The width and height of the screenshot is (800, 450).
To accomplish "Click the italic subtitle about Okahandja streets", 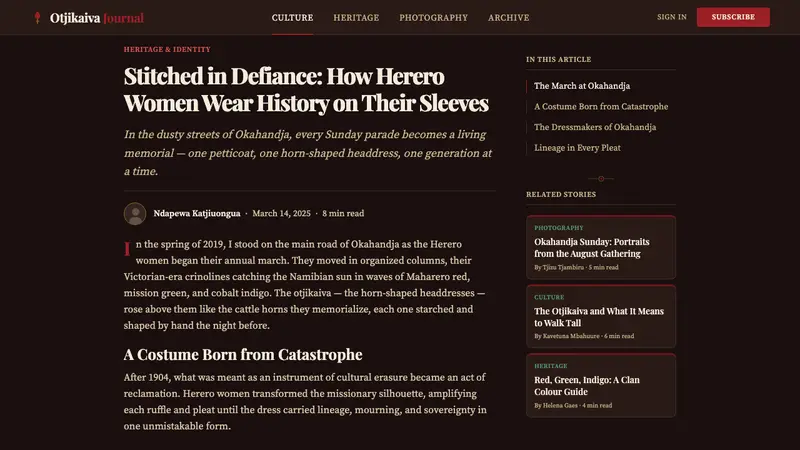I will (x=308, y=153).
